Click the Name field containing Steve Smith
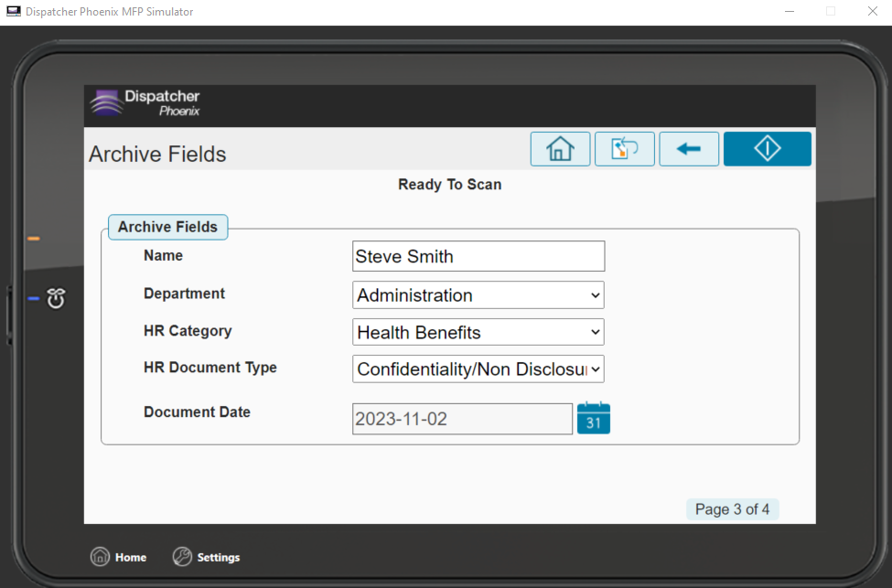The image size is (892, 588). point(478,256)
